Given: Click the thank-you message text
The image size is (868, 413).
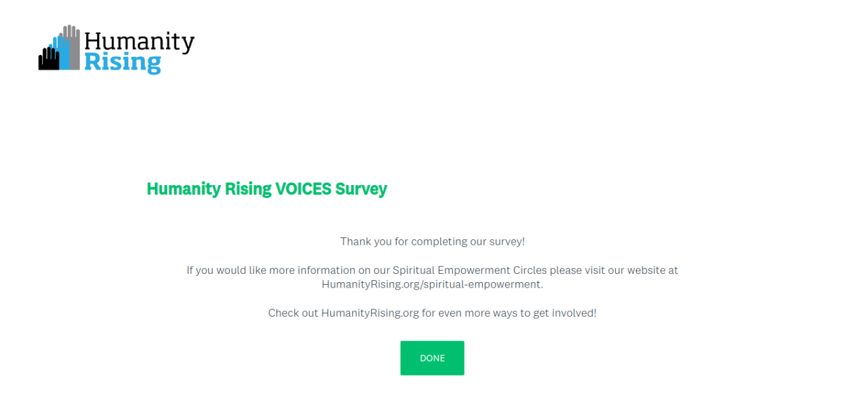Looking at the screenshot, I should [x=432, y=241].
